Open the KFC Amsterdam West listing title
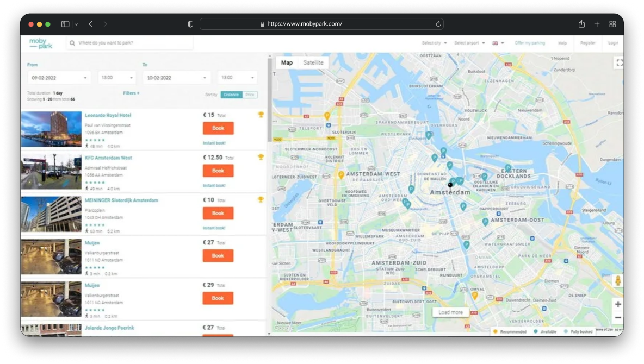This screenshot has width=644, height=364. [x=108, y=158]
